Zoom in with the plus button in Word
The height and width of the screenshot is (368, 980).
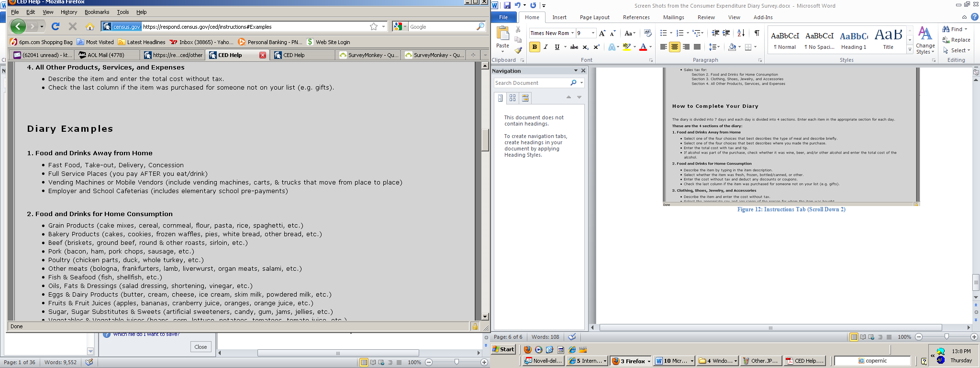[x=974, y=337]
